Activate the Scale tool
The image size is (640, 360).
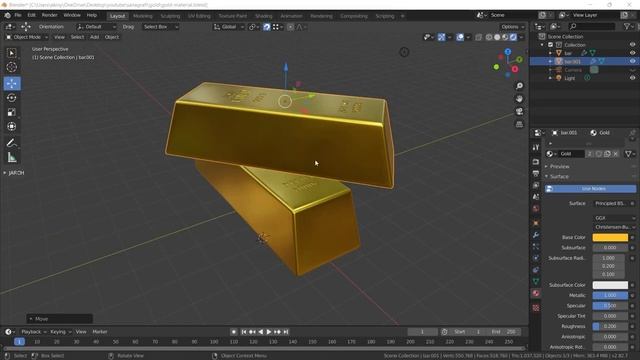11,112
